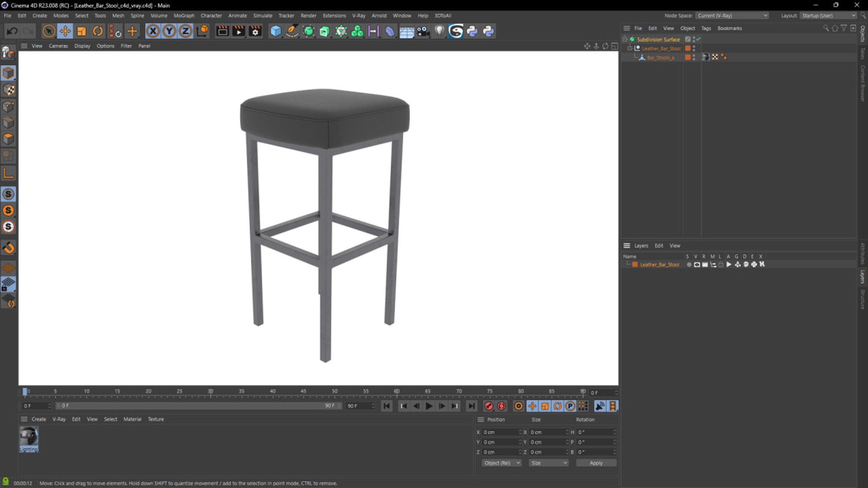Open the V-Ray main menu
The height and width of the screenshot is (488, 868).
tap(359, 15)
